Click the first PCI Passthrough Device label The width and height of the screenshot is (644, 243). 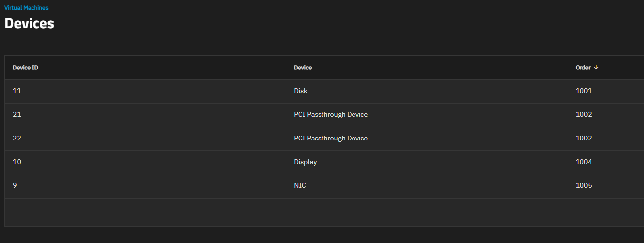pos(331,114)
